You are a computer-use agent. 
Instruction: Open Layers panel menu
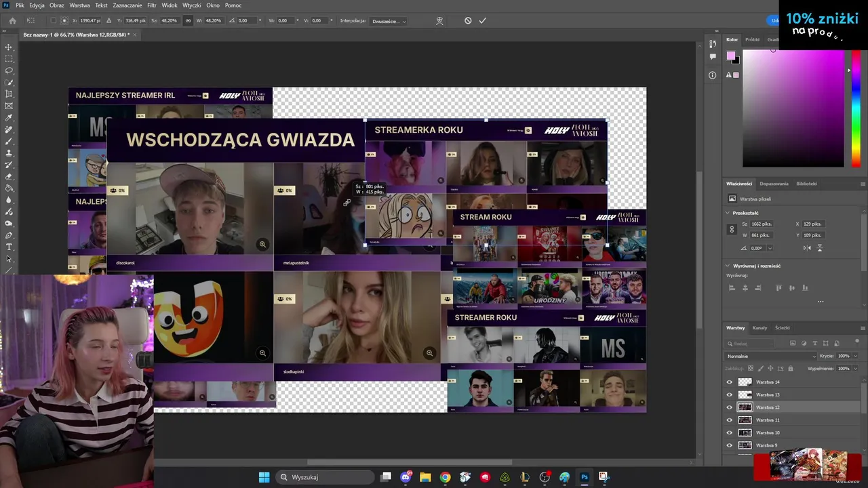pos(863,328)
